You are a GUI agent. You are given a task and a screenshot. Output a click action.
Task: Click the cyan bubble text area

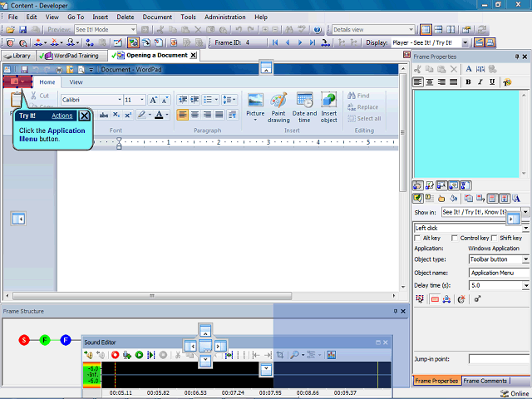466,134
